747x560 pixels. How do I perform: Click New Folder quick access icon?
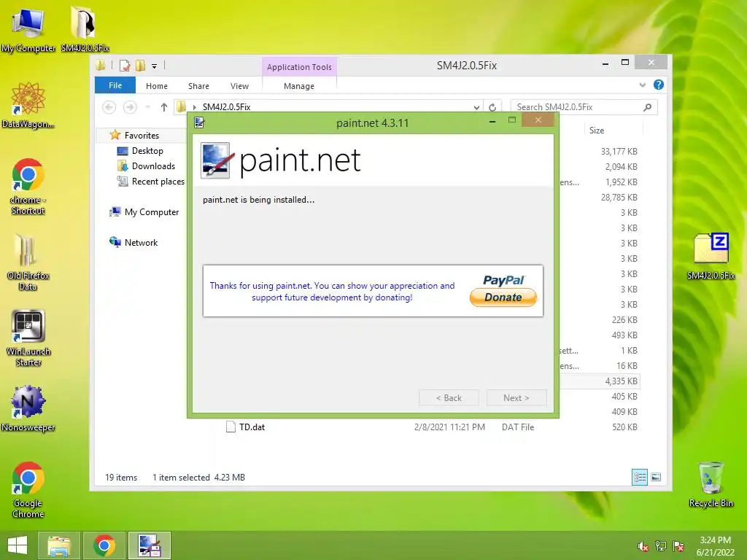[x=140, y=66]
